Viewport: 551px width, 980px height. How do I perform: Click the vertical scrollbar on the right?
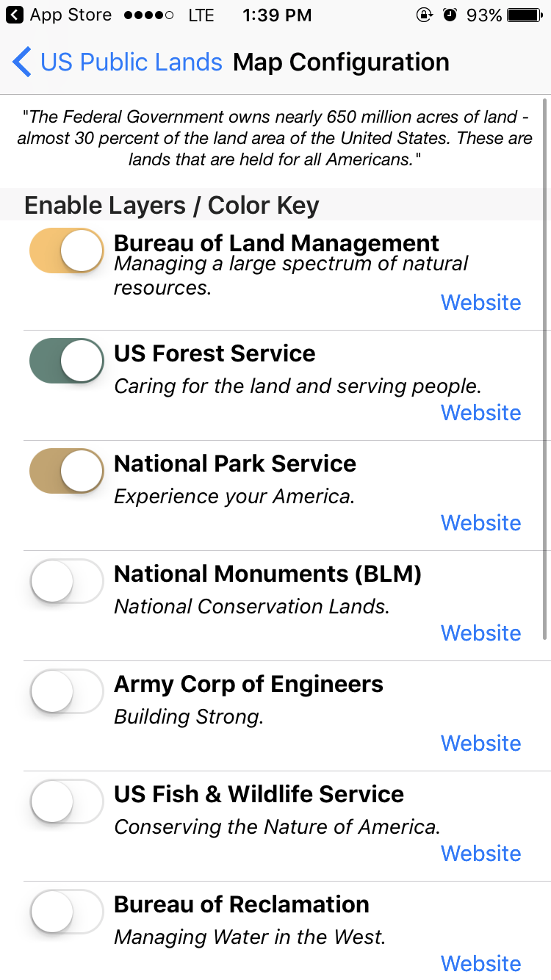(545, 367)
